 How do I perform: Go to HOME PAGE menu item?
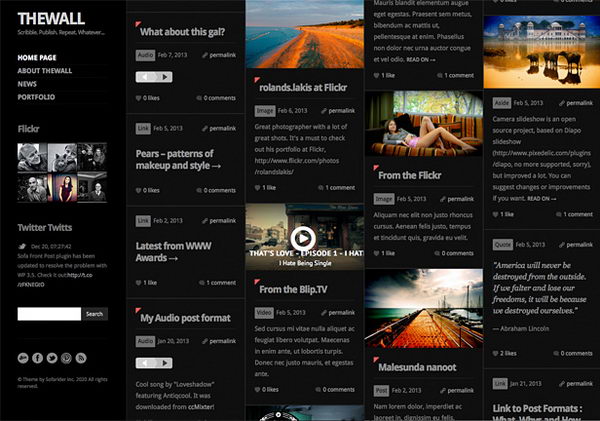[37, 58]
